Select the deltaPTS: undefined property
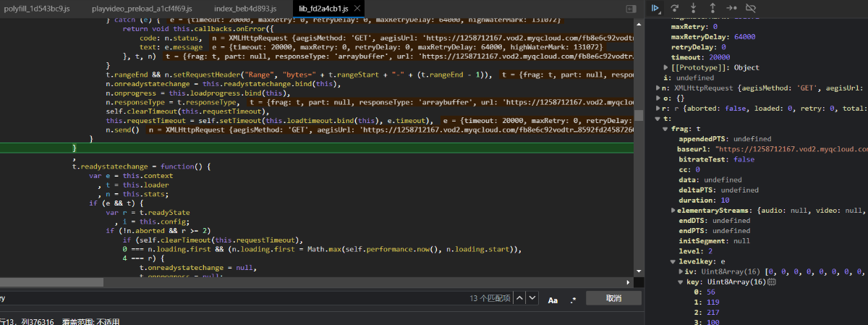Screen dimensions: 868x325 pos(718,190)
